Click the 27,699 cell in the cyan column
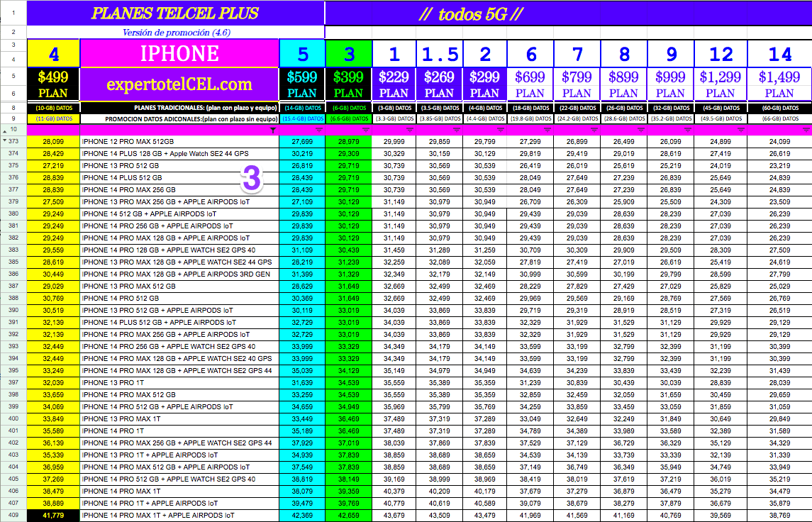The image size is (812, 522). tap(302, 141)
